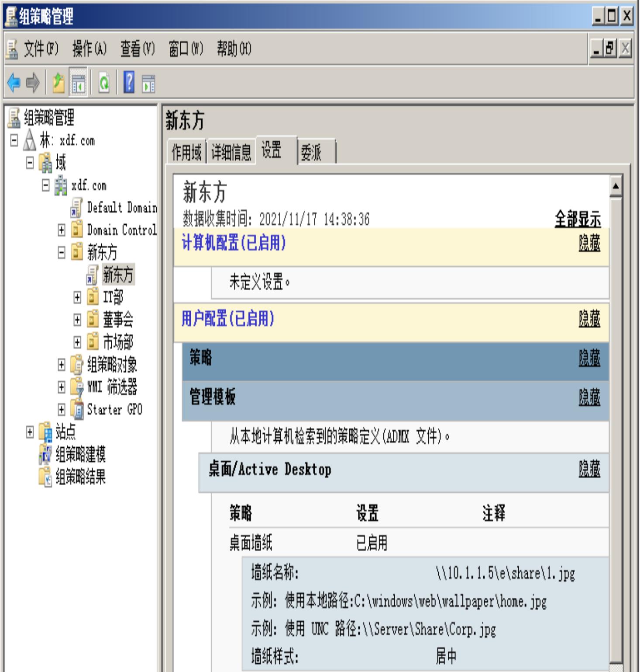Click the Domain Controllers OU folder icon

tap(77, 230)
